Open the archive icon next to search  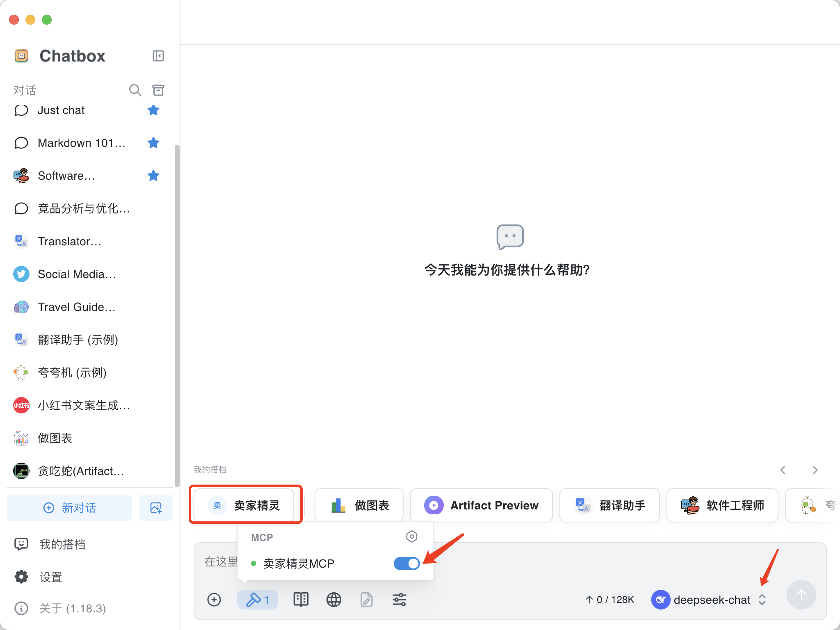(158, 90)
